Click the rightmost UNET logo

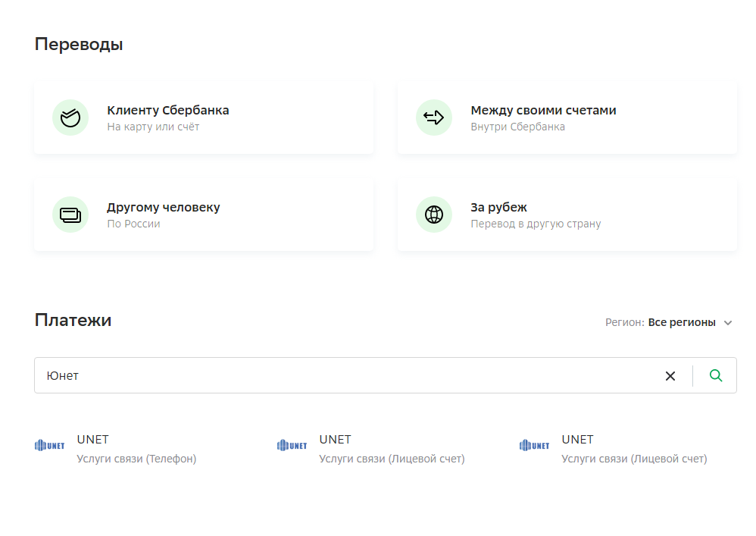pyautogui.click(x=534, y=445)
